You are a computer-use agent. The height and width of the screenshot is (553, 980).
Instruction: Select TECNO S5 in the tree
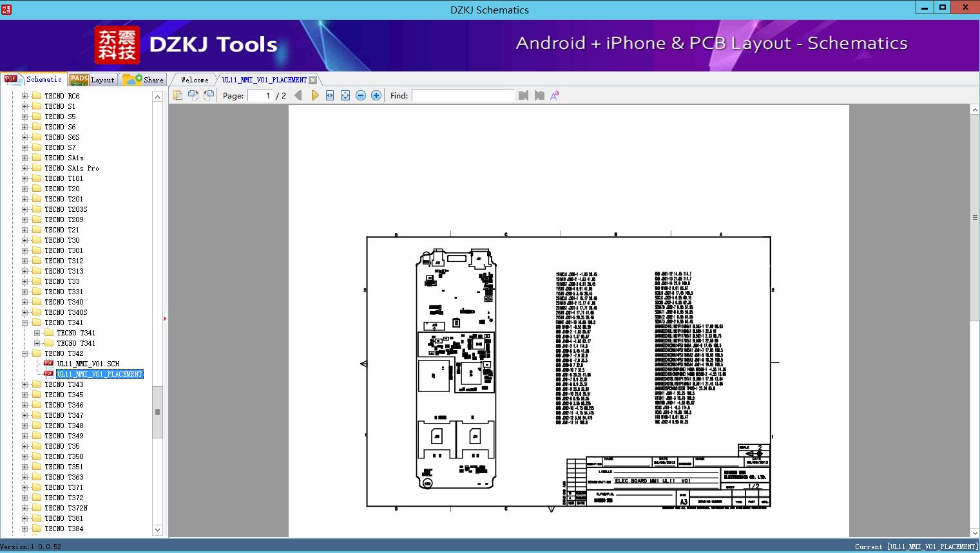pos(60,117)
